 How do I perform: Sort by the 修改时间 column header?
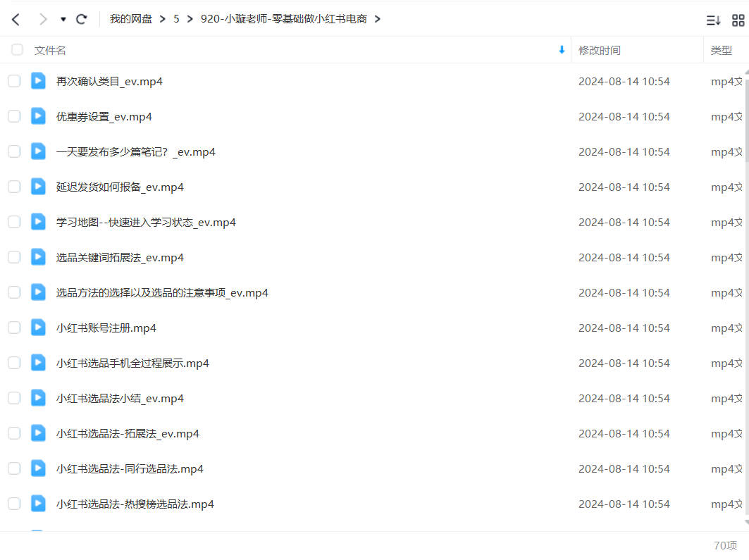pos(600,50)
